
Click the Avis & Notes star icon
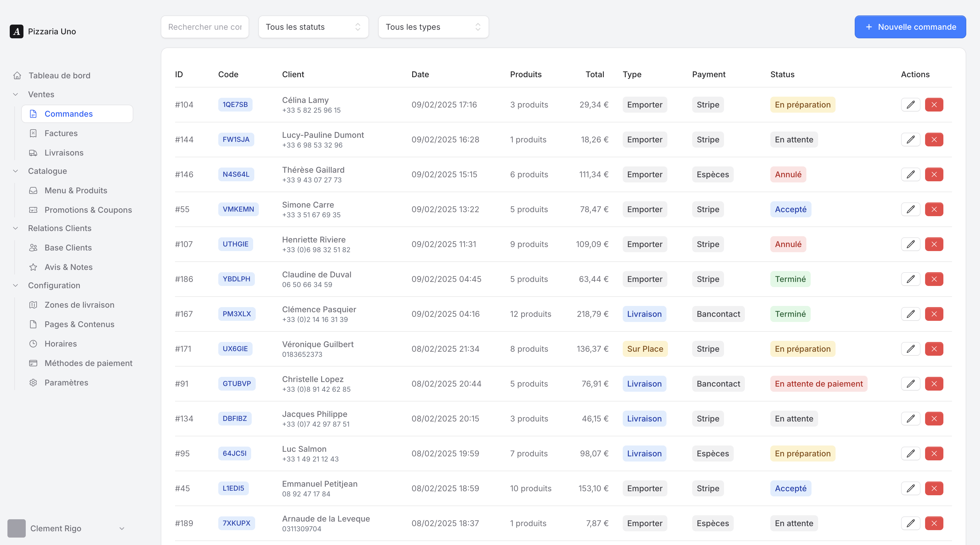point(33,266)
